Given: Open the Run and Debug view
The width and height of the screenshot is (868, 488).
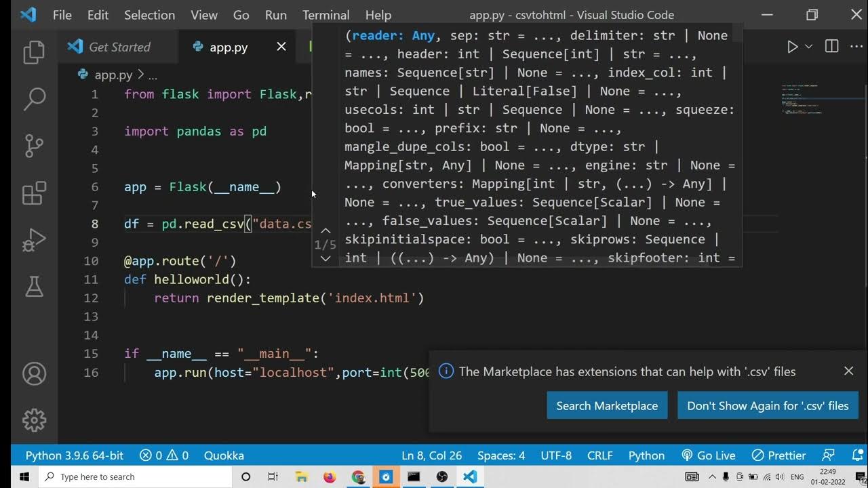Looking at the screenshot, I should pyautogui.click(x=34, y=240).
